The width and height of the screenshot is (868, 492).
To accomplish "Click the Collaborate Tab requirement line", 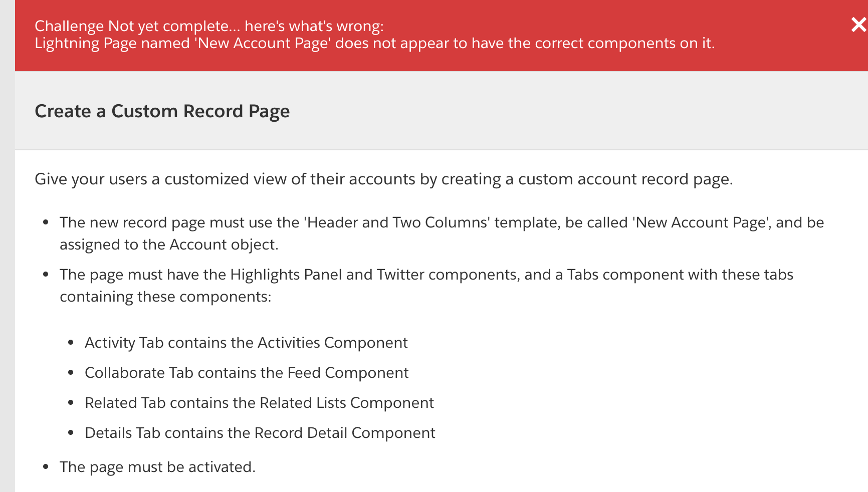I will tap(247, 373).
